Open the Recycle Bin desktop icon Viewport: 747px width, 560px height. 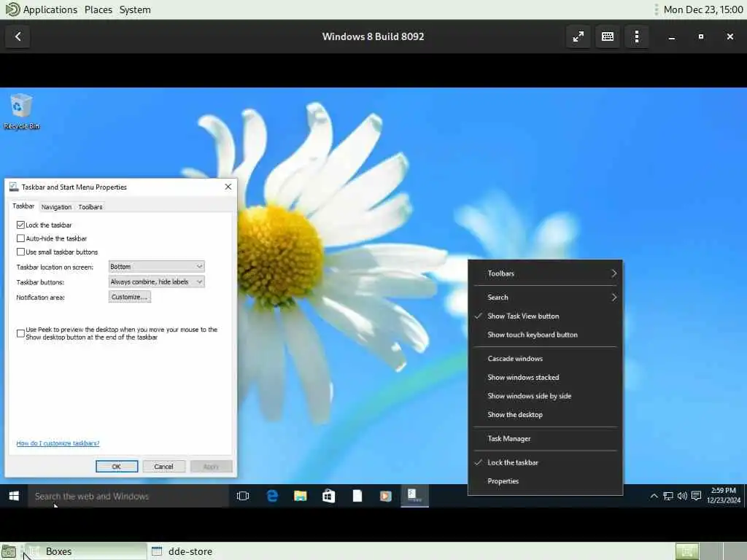[21, 112]
